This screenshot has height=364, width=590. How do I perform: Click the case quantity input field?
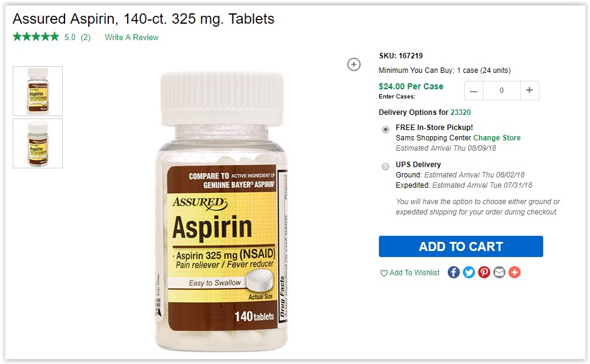(502, 91)
